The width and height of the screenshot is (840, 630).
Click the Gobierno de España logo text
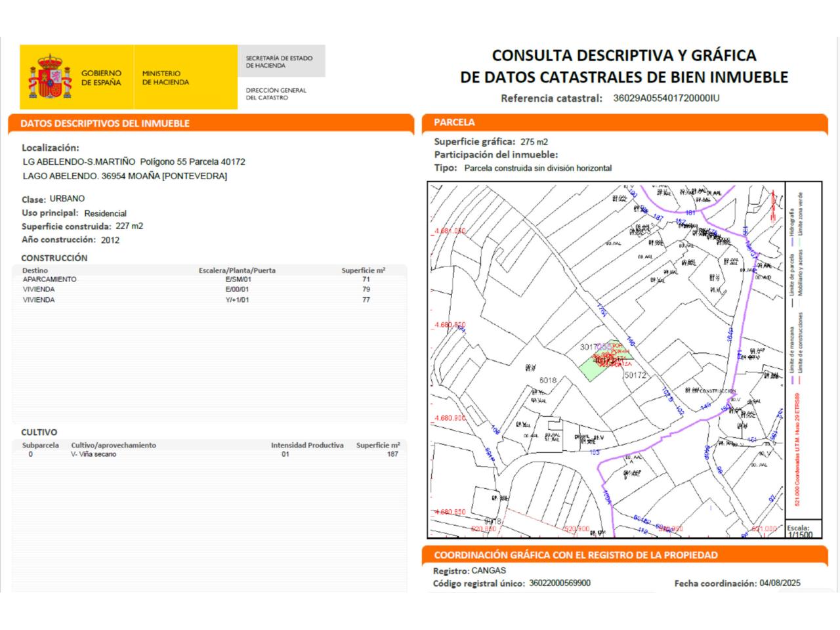(101, 78)
